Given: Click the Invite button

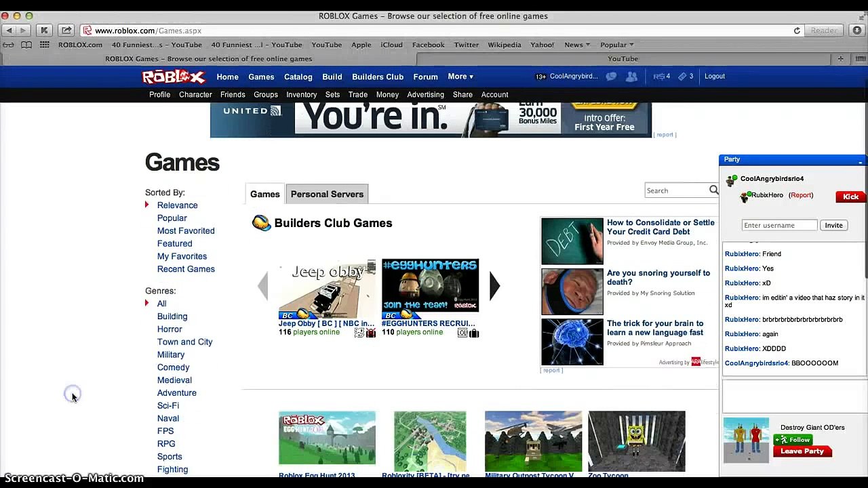Looking at the screenshot, I should 833,225.
